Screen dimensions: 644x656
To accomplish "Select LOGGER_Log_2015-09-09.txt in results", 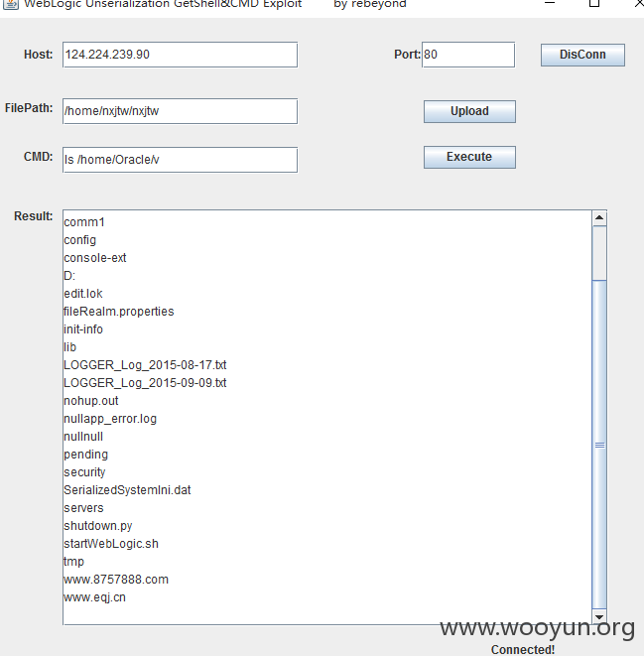I will click(145, 383).
